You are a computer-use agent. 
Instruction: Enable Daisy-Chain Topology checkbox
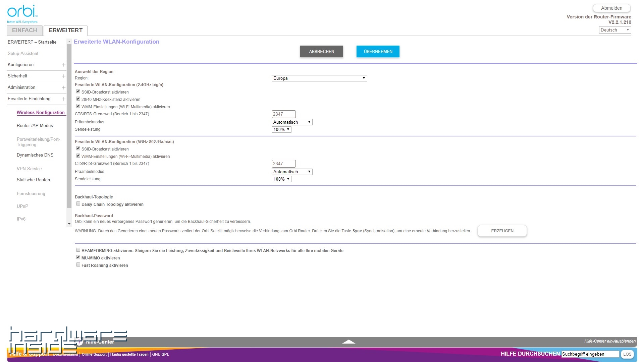point(78,203)
